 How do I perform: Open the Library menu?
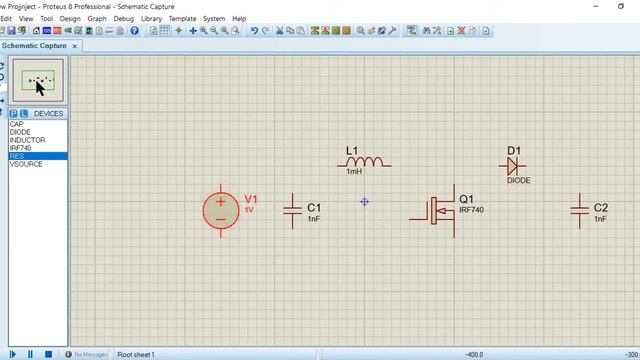151,18
